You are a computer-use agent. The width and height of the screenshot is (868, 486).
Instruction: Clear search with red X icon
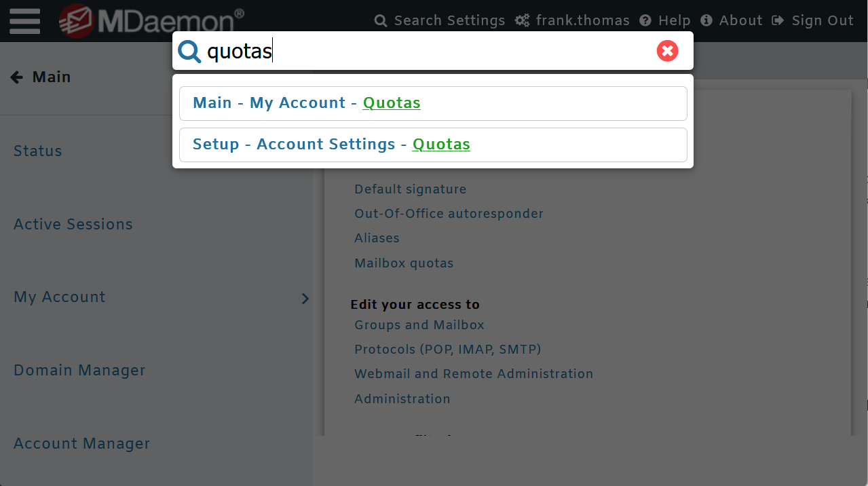(667, 51)
